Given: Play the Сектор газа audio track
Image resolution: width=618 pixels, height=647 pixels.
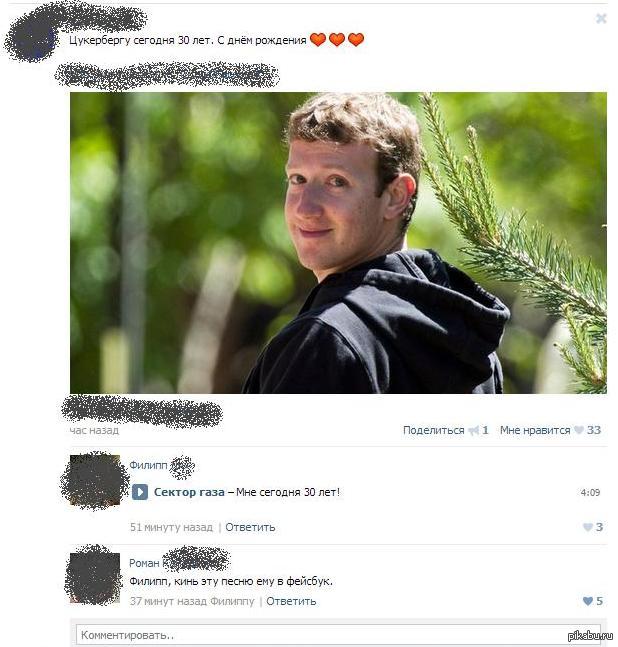Looking at the screenshot, I should (x=140, y=492).
